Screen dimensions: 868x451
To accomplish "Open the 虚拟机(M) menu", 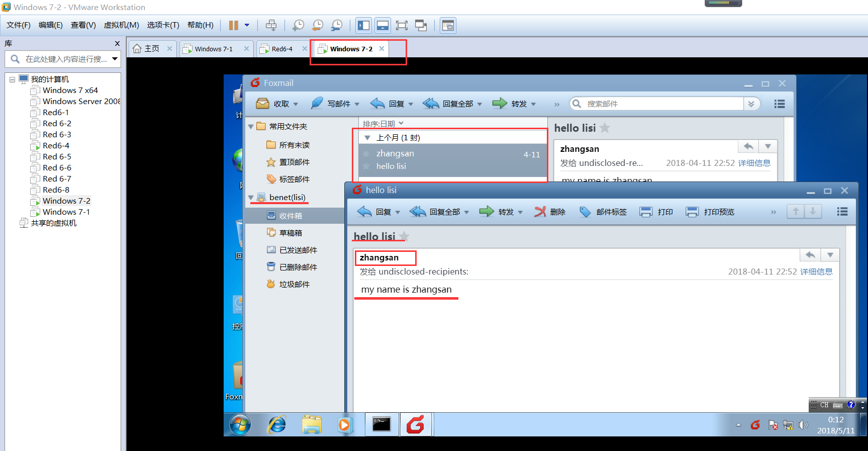I will (x=122, y=25).
